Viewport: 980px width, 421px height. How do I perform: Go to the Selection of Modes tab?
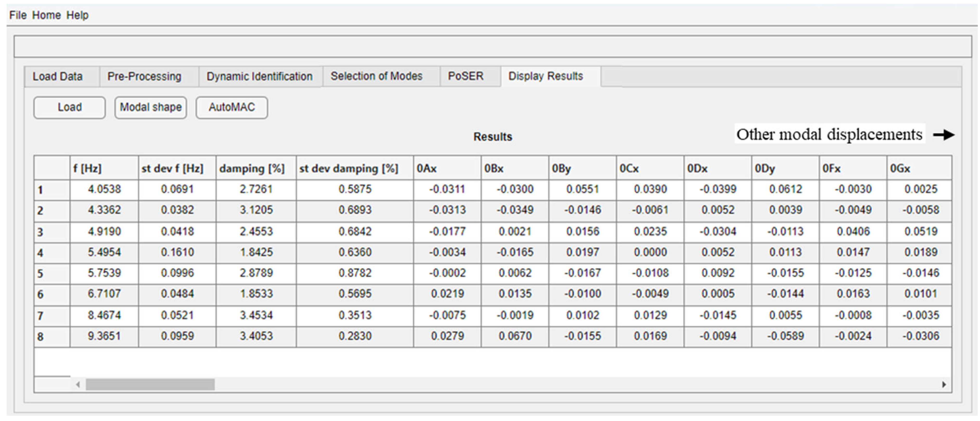point(376,76)
